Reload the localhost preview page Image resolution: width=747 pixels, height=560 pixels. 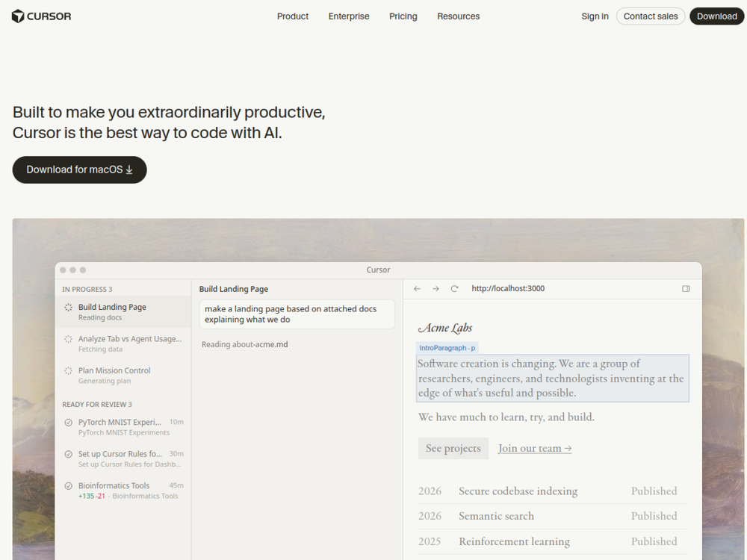tap(454, 288)
